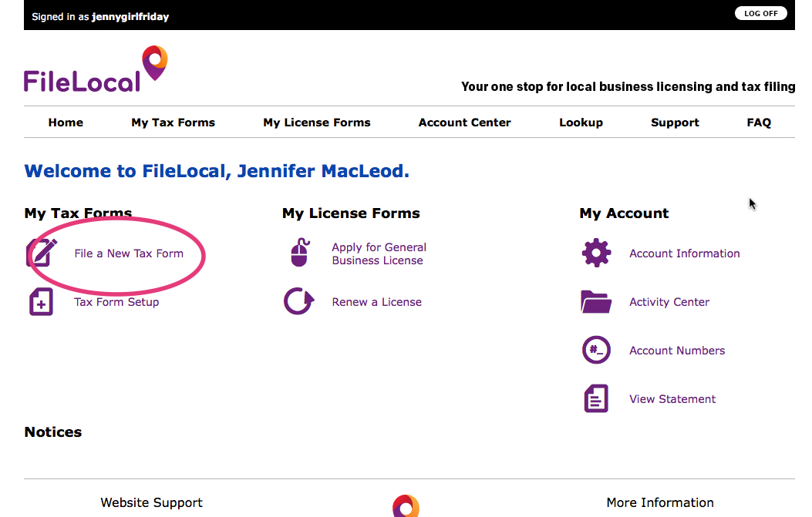Open the Renew a License link

click(376, 302)
